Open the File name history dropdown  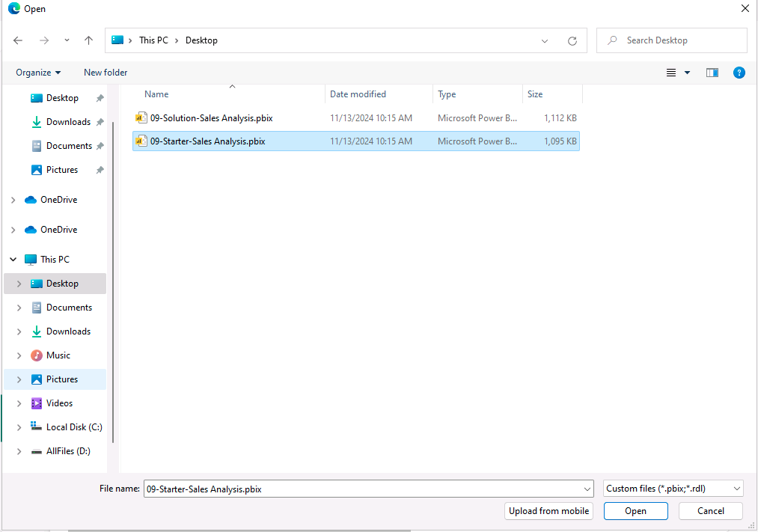pyautogui.click(x=587, y=489)
